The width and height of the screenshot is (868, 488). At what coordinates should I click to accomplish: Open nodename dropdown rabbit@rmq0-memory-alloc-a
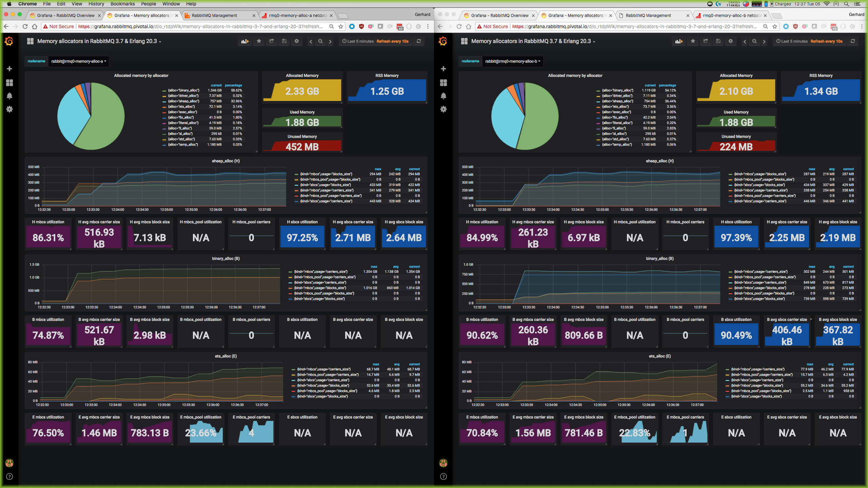(x=79, y=61)
